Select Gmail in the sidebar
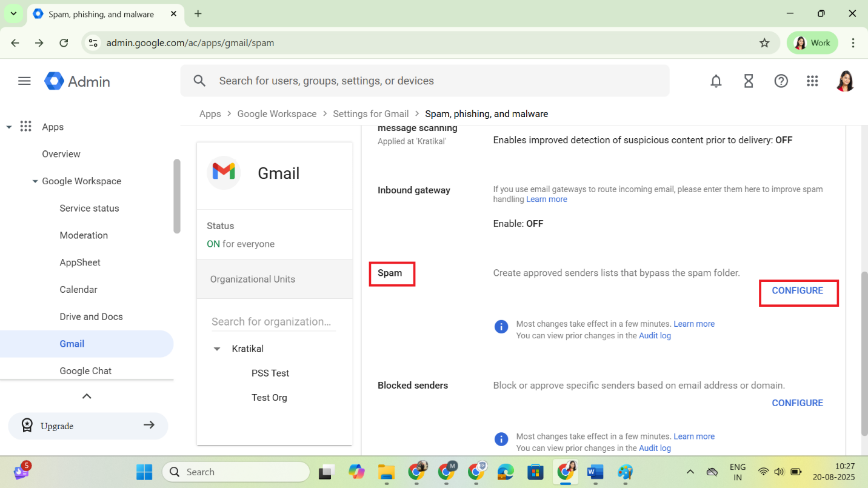This screenshot has width=868, height=488. coord(87,344)
